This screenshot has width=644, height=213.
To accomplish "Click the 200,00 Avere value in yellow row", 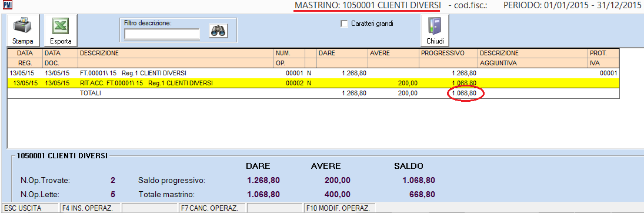I will pos(408,83).
